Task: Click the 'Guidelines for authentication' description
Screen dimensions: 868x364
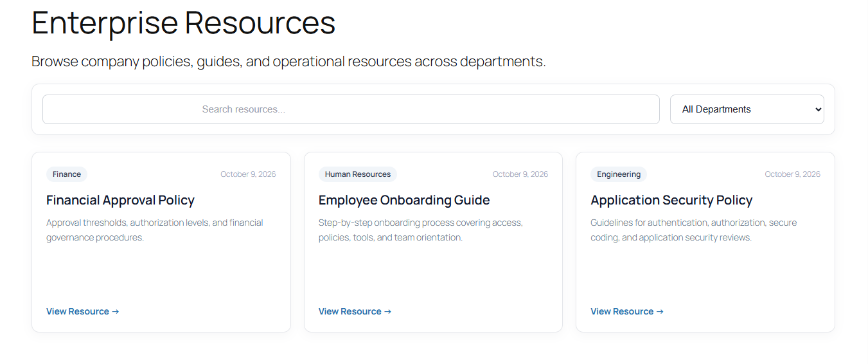Action: point(694,230)
